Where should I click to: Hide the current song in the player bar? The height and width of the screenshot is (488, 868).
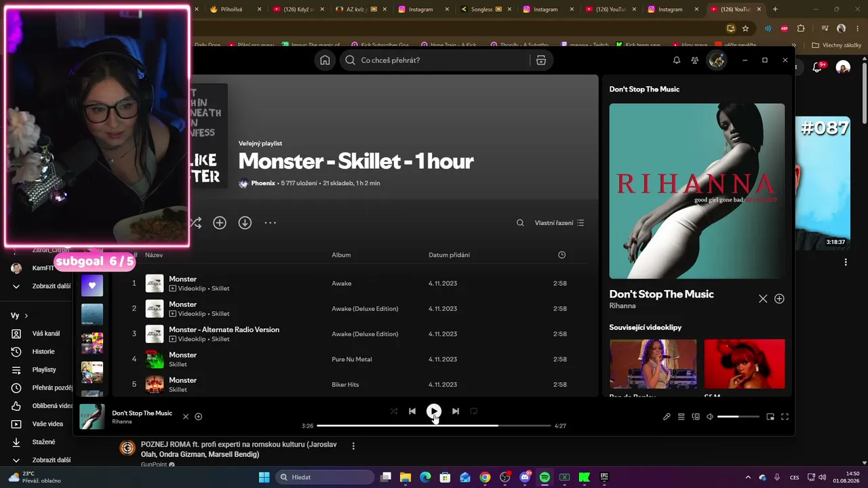click(x=186, y=417)
